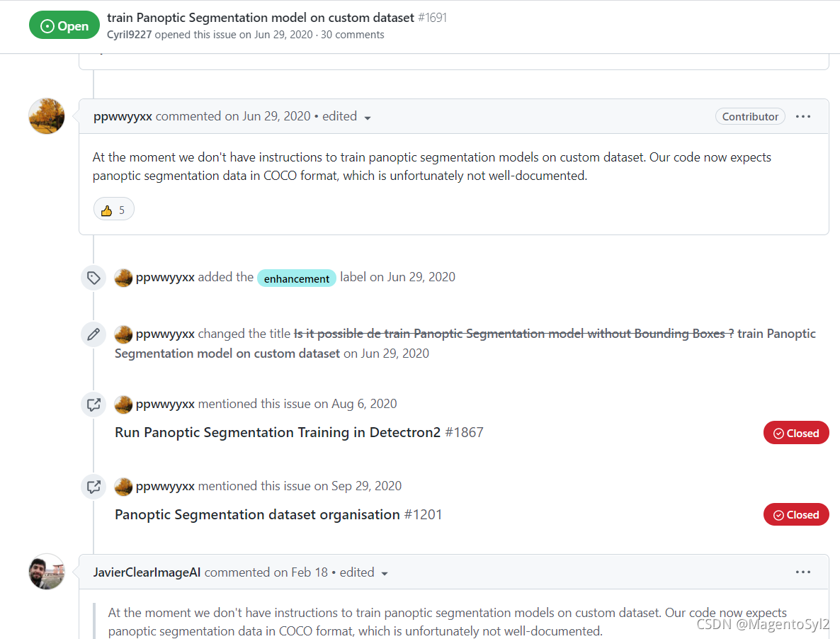This screenshot has width=840, height=639.
Task: Open ppwwyyxx link in Sep 29, 2020 mention
Action: click(x=165, y=486)
